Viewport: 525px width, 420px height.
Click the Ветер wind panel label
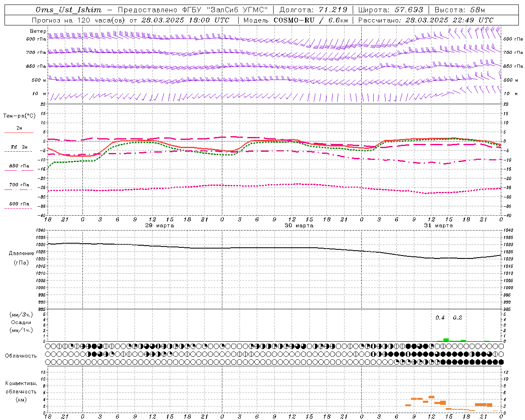coord(38,31)
